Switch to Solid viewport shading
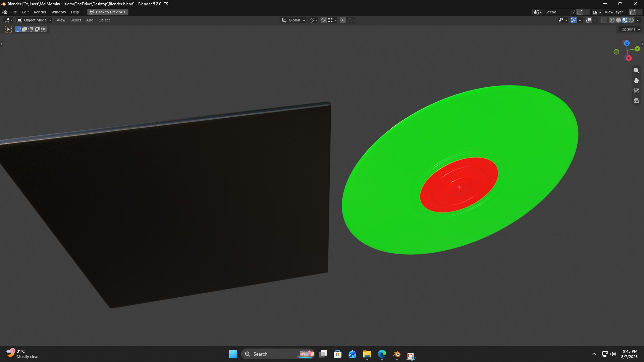 pyautogui.click(x=619, y=20)
